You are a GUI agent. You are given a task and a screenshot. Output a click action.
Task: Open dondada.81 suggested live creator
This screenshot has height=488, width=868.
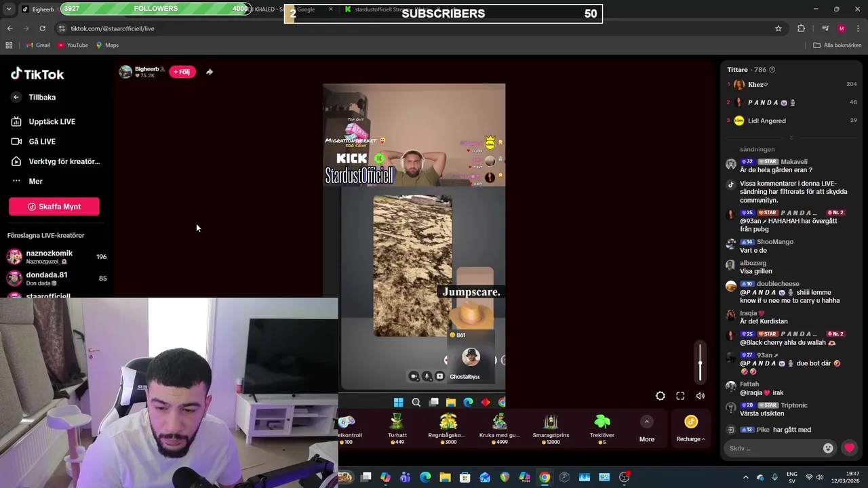click(56, 278)
